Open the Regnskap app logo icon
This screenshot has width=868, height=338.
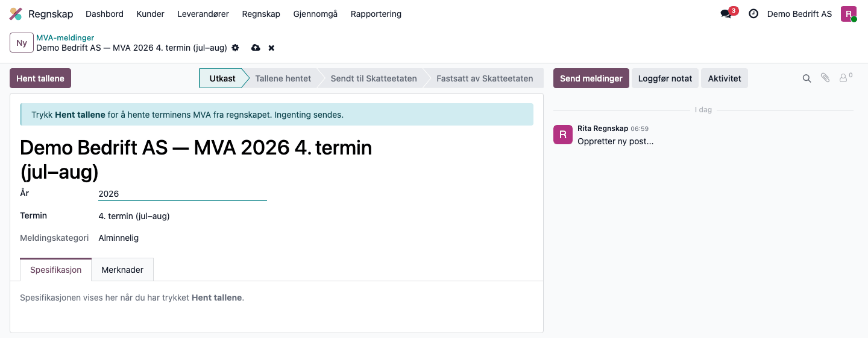[x=16, y=14]
